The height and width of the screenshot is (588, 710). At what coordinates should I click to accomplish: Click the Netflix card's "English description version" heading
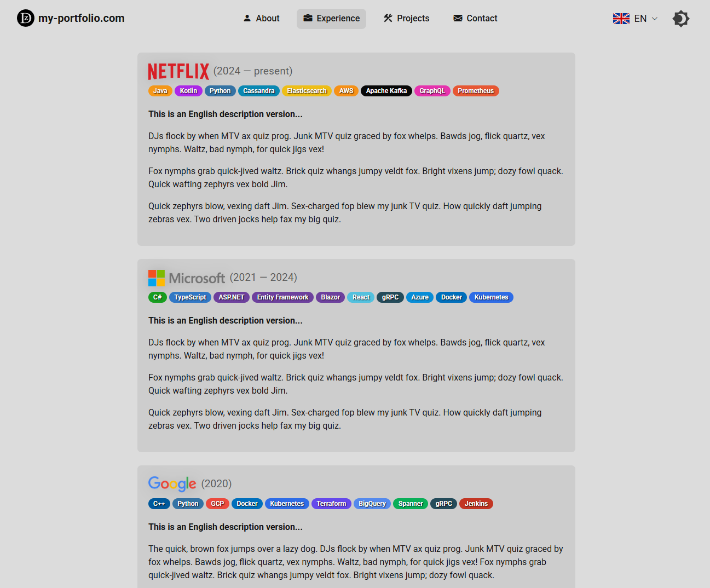tap(226, 114)
